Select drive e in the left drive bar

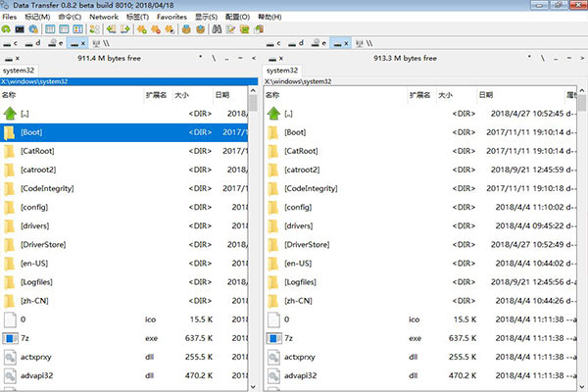(57, 44)
